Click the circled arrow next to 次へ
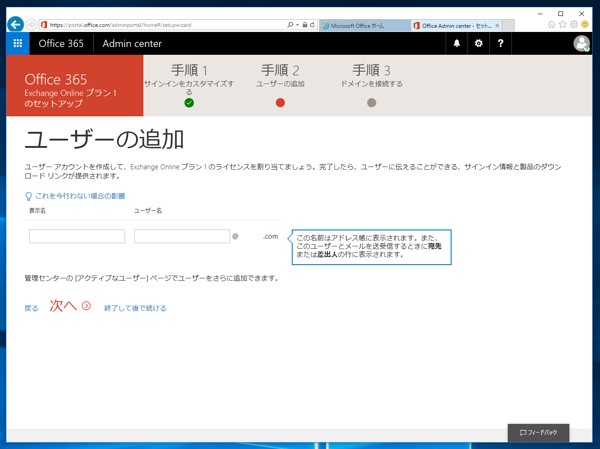 (x=86, y=305)
